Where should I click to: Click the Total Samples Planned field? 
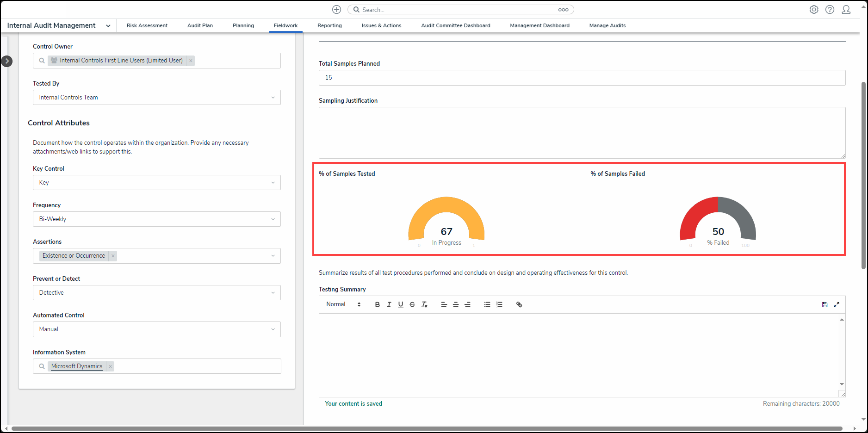click(582, 78)
